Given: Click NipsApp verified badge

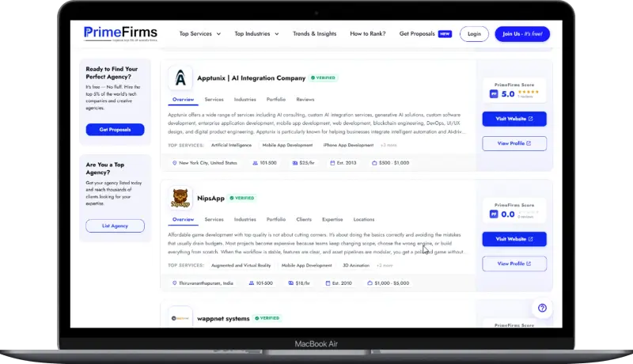Looking at the screenshot, I should 242,198.
